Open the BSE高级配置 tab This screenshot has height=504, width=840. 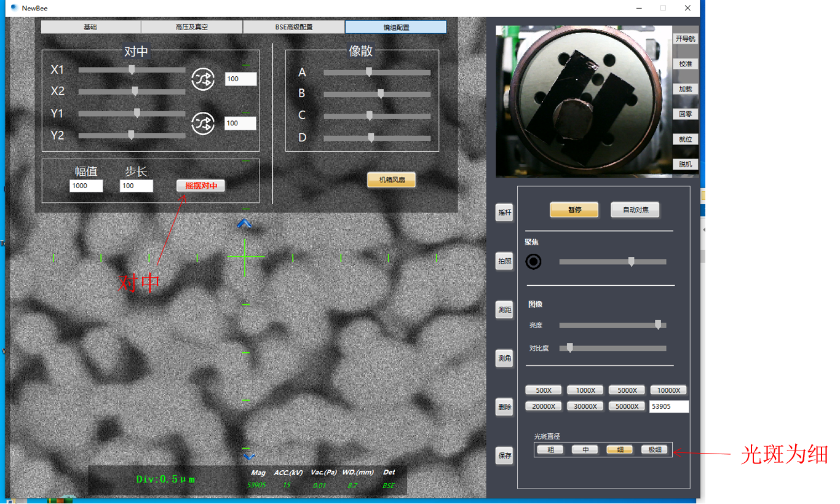(x=294, y=27)
